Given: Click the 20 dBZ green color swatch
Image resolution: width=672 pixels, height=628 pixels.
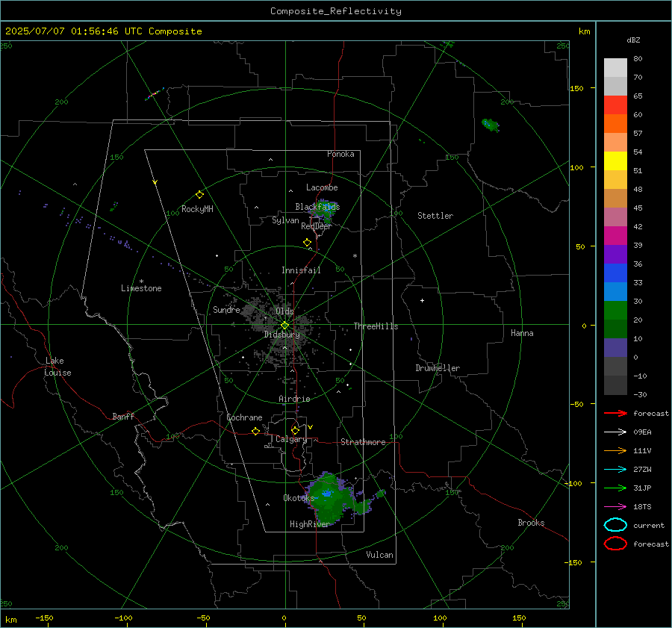Looking at the screenshot, I should coord(615,311).
